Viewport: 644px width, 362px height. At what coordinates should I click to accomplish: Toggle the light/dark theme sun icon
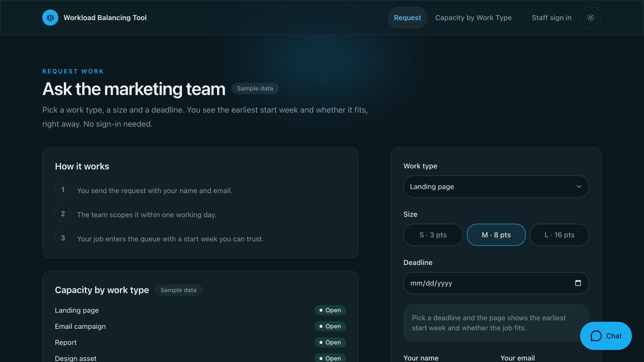point(590,18)
